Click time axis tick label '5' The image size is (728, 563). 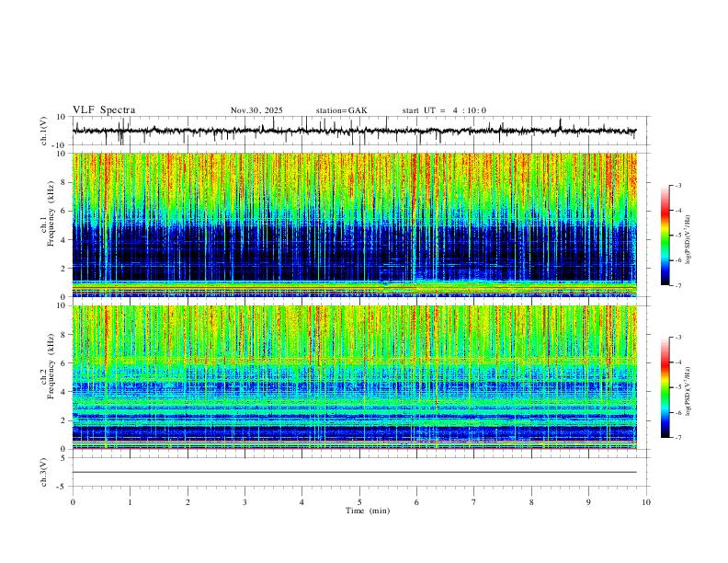(x=359, y=502)
